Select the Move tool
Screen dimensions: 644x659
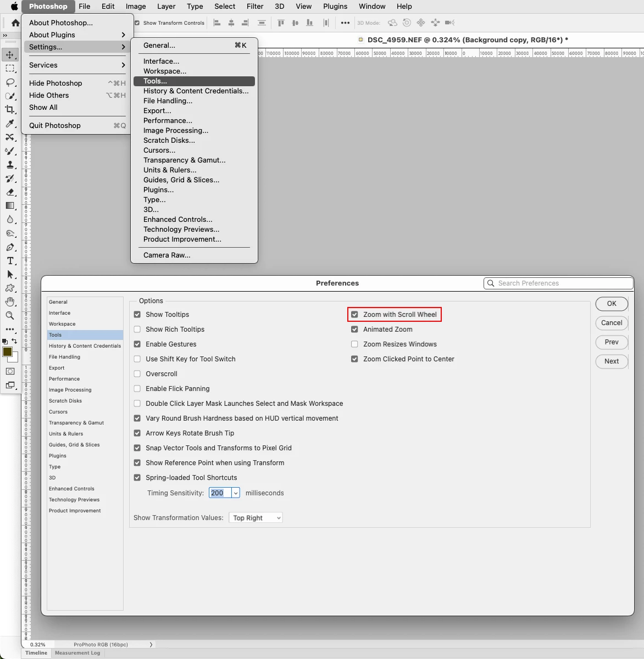[x=10, y=54]
